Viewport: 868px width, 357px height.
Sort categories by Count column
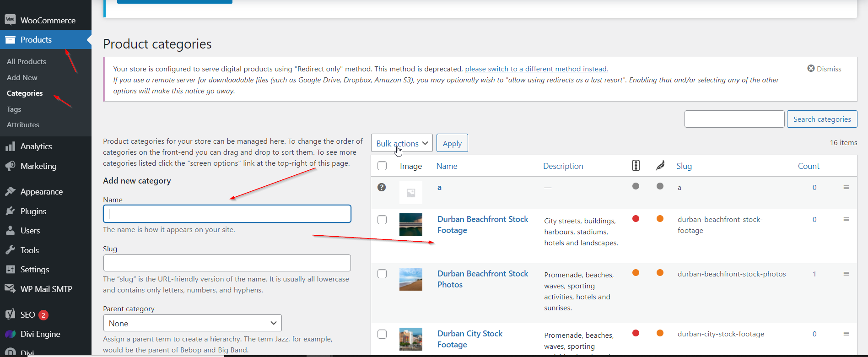point(808,166)
